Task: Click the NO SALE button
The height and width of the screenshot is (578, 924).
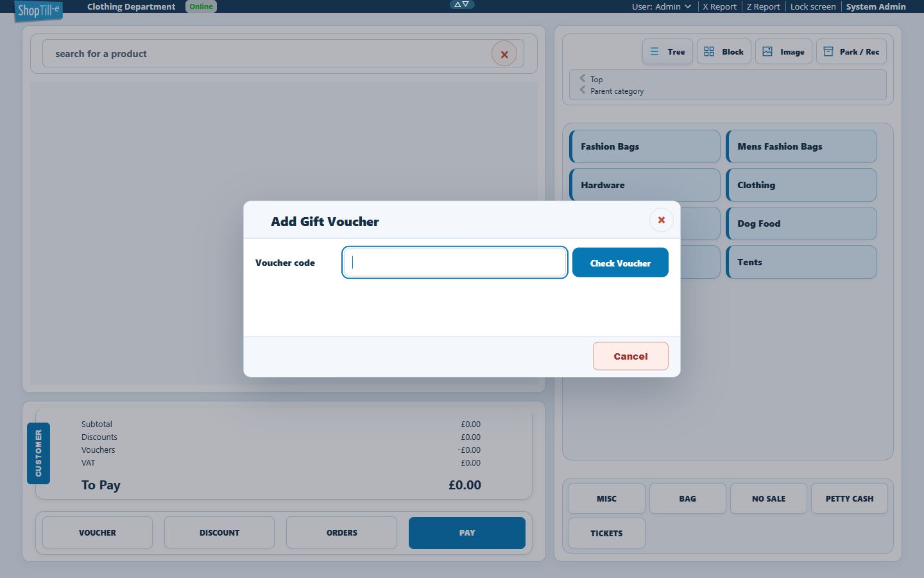Action: tap(769, 498)
